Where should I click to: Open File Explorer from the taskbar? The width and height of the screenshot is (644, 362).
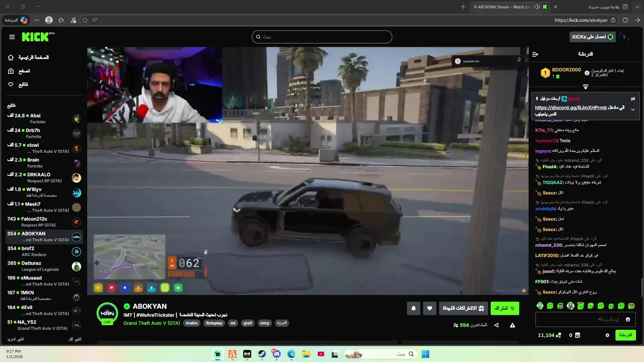[x=306, y=354]
